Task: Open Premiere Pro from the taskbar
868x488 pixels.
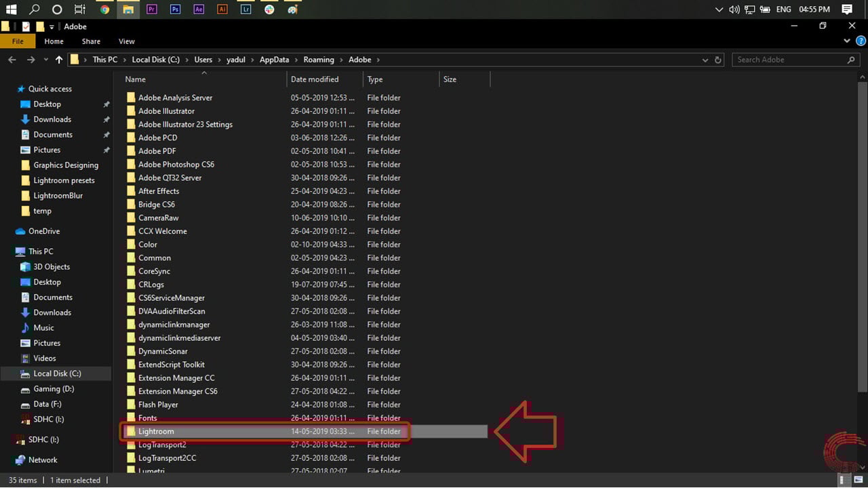Action: click(151, 9)
